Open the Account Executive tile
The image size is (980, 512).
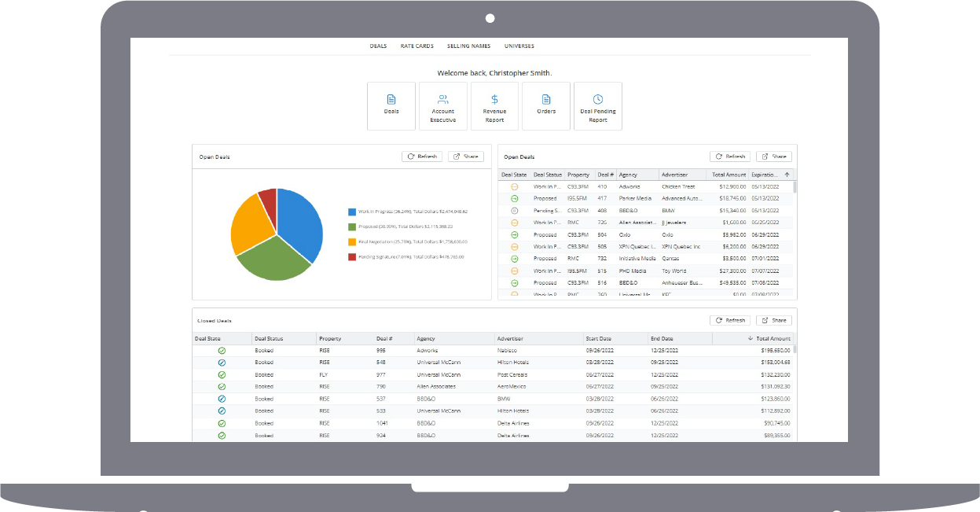442,105
